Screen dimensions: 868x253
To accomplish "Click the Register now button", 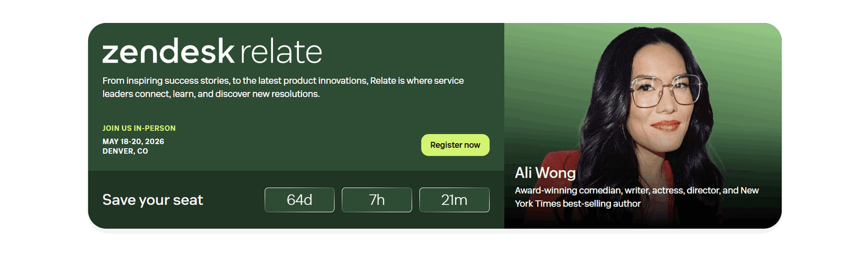I will point(455,145).
